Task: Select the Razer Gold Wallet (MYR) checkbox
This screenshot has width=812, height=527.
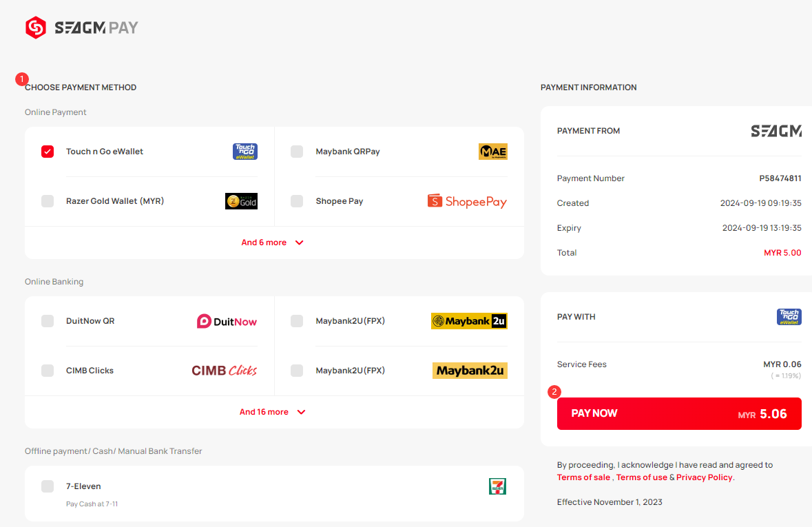Action: (48, 201)
